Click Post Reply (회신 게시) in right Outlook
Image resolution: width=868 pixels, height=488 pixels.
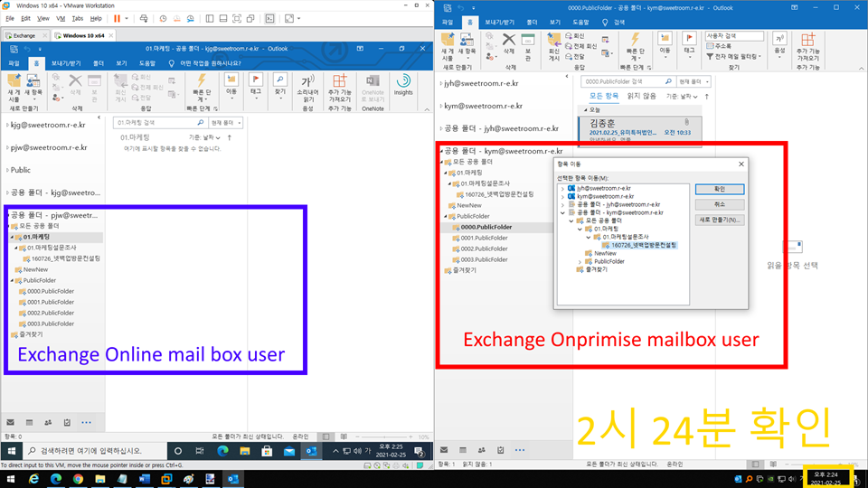tap(554, 46)
